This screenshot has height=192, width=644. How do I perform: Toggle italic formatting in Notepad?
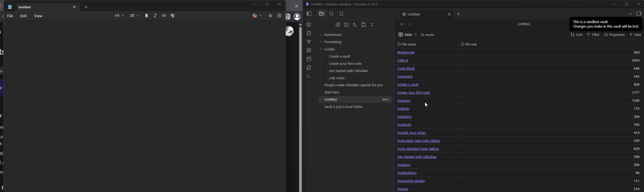click(155, 16)
